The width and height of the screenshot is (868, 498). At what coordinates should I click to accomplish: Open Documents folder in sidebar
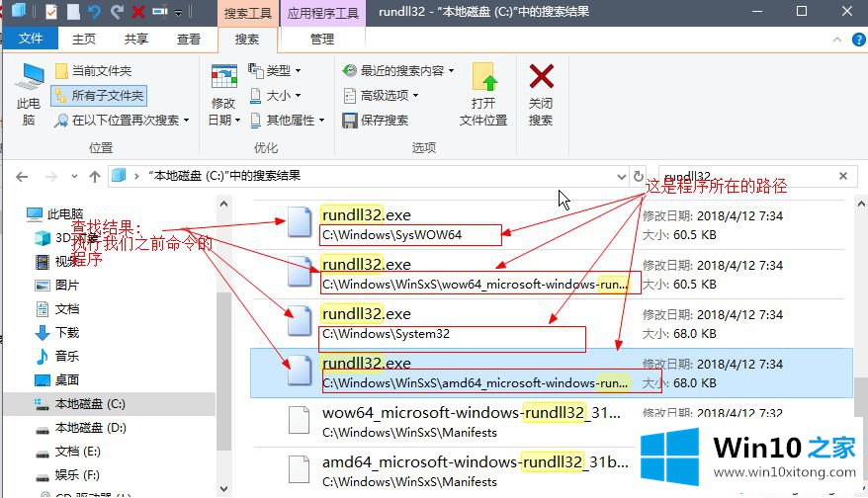pyautogui.click(x=57, y=308)
